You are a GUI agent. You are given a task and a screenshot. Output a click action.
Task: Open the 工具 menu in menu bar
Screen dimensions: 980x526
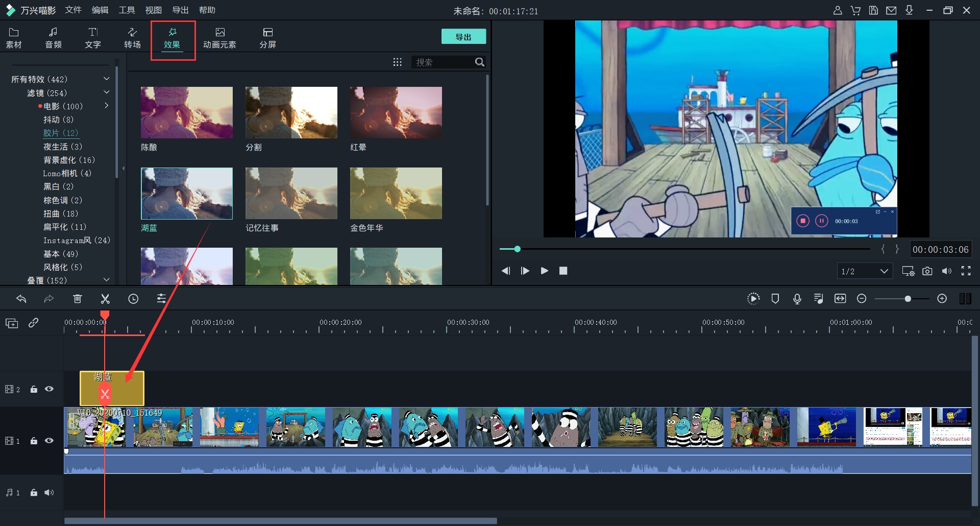[x=127, y=10]
